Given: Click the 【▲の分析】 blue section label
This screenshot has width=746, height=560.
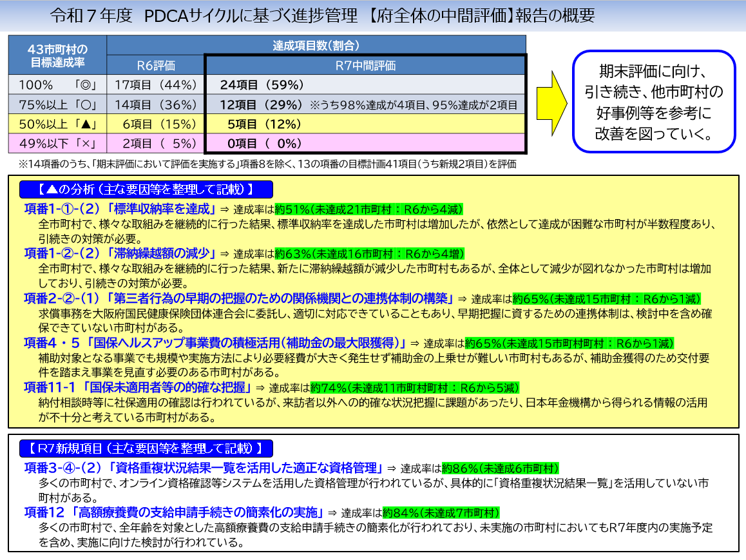Looking at the screenshot, I should [x=146, y=189].
